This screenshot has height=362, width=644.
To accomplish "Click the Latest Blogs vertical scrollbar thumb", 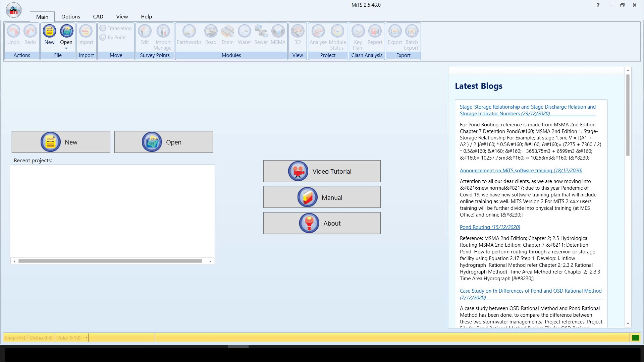I will coord(628,115).
